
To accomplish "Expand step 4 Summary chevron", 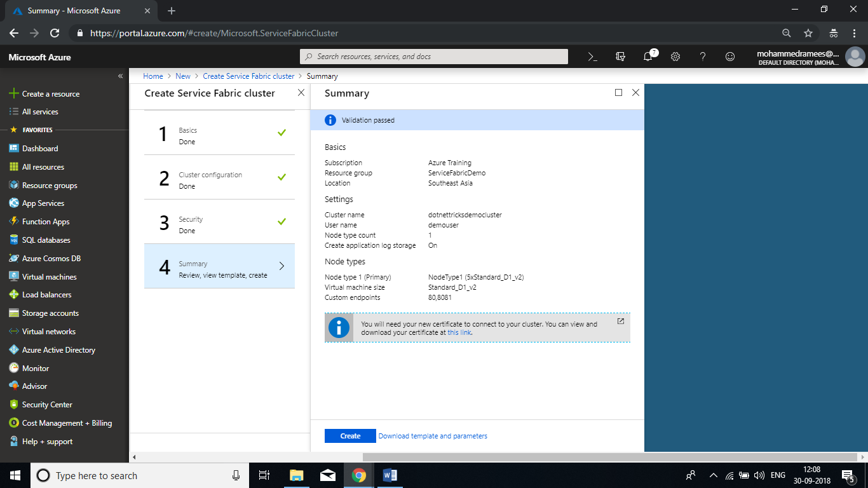I will 281,266.
